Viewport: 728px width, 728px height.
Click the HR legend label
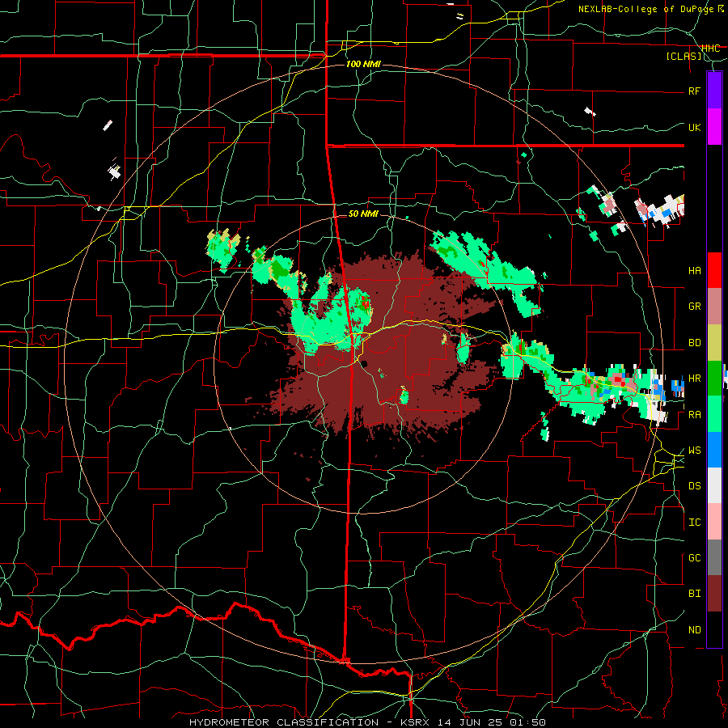695,379
